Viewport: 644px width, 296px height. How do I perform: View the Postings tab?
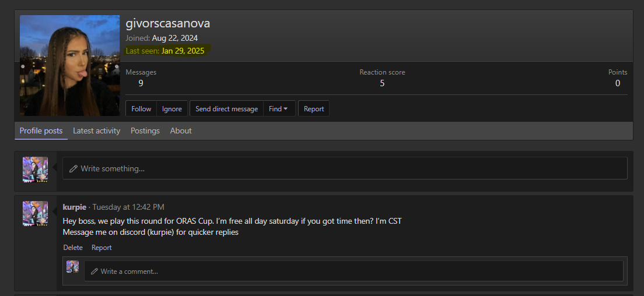[x=145, y=131]
